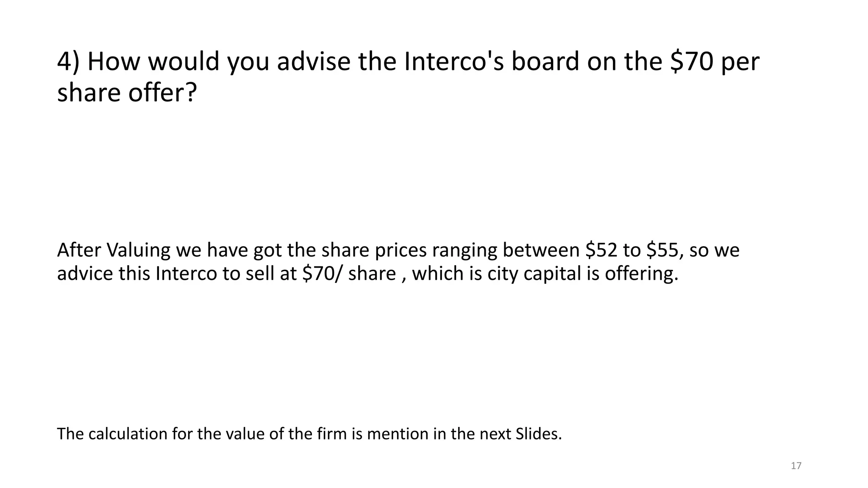
Task: Click "share prices" in the body text
Action: pos(374,250)
